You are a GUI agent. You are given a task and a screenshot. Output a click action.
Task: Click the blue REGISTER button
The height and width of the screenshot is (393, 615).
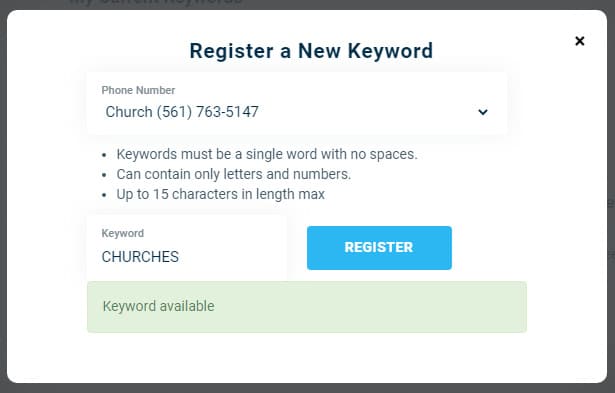coord(379,247)
